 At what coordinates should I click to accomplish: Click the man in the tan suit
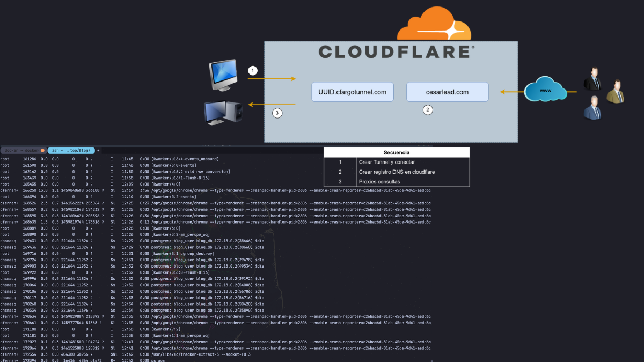[615, 91]
